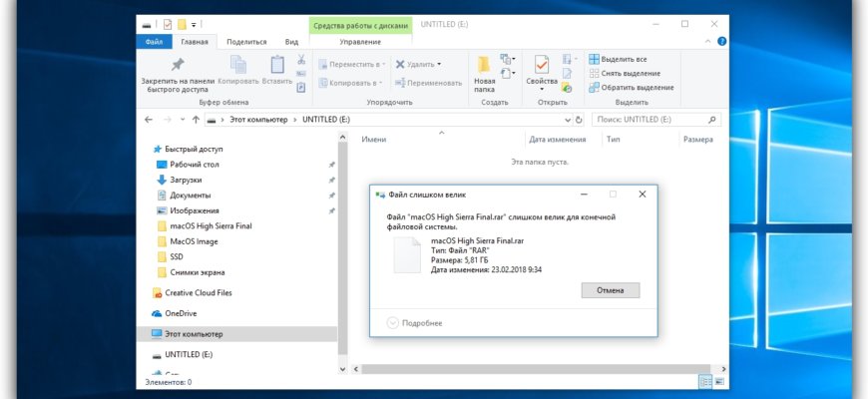This screenshot has height=399, width=868.
Task: Click the Edit icon in the Open group
Action: click(x=567, y=73)
